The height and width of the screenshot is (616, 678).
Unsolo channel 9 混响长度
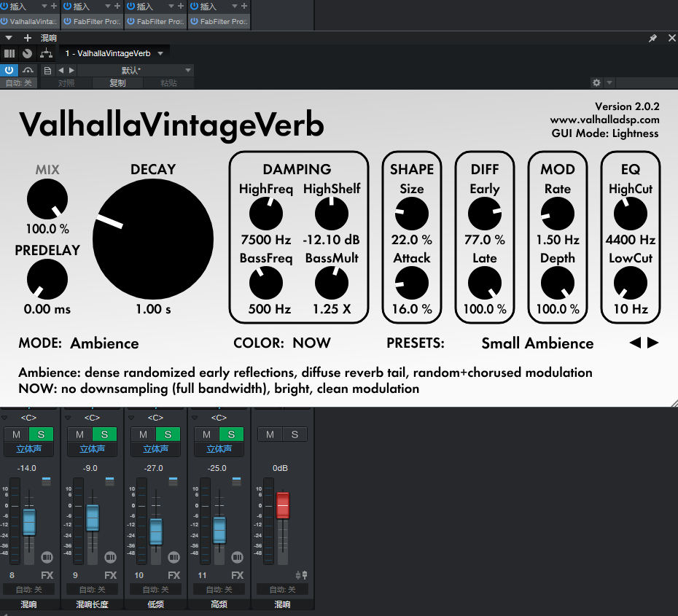(105, 434)
